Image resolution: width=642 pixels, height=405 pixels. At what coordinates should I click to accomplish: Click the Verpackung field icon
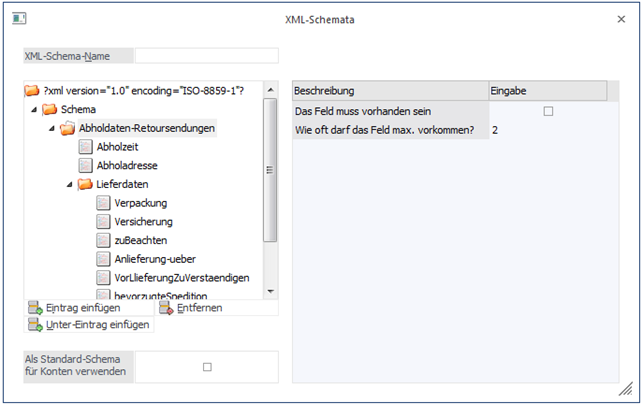pyautogui.click(x=104, y=203)
